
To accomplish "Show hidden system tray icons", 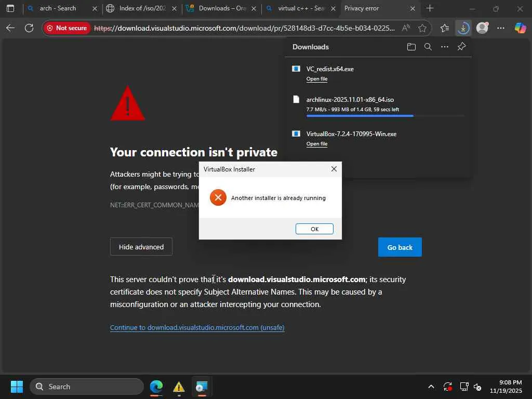I will (431, 387).
